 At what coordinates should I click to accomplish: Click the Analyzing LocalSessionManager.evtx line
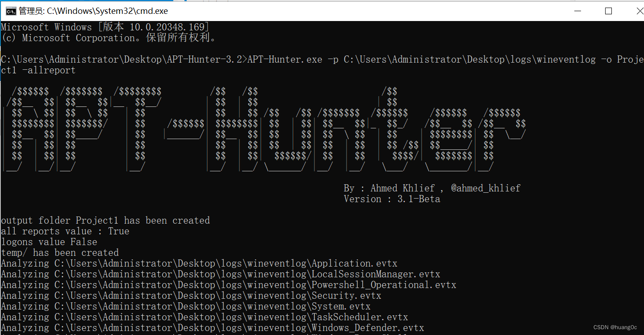tap(221, 274)
